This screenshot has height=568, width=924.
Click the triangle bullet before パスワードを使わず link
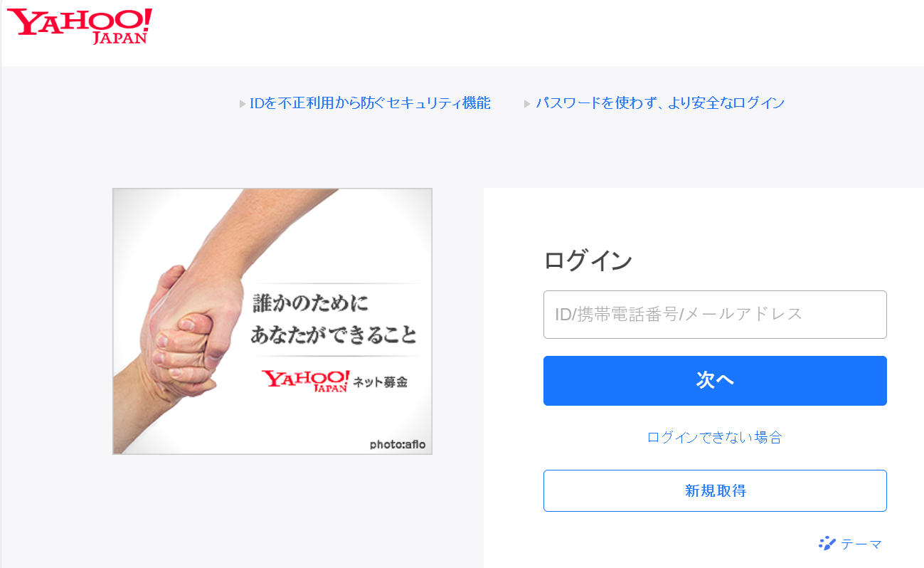(528, 104)
